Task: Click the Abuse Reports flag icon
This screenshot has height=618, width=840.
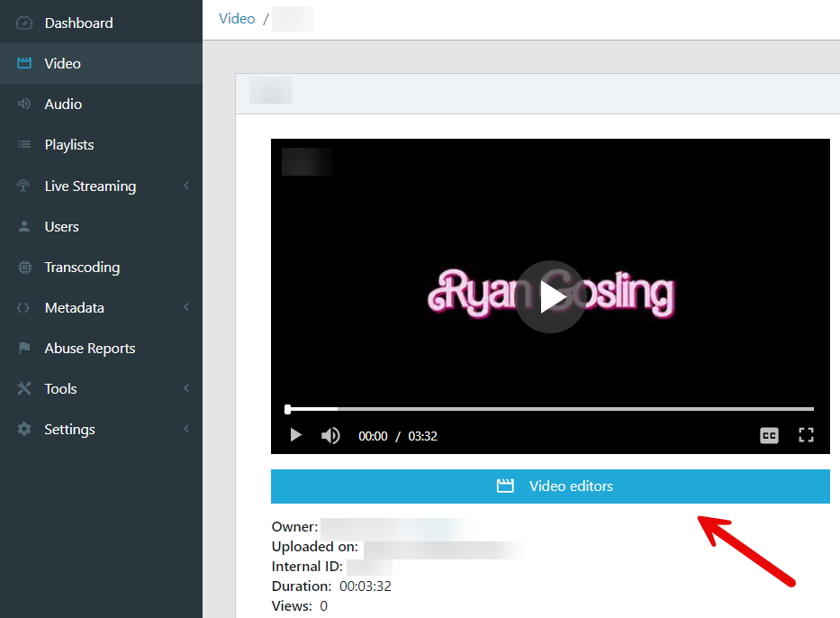Action: pyautogui.click(x=24, y=348)
